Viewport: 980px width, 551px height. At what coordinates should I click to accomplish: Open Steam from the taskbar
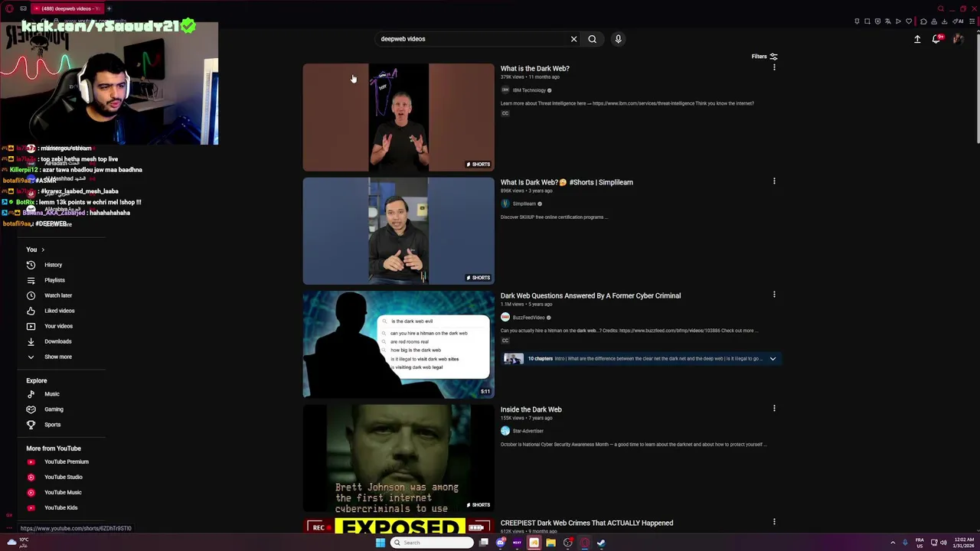[601, 543]
